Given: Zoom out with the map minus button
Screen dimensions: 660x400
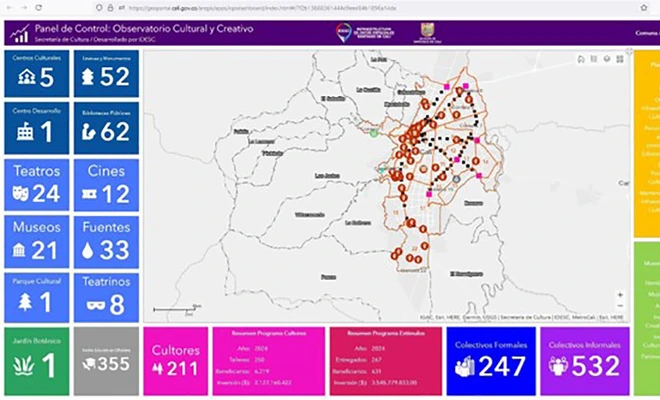Looking at the screenshot, I should 620,306.
